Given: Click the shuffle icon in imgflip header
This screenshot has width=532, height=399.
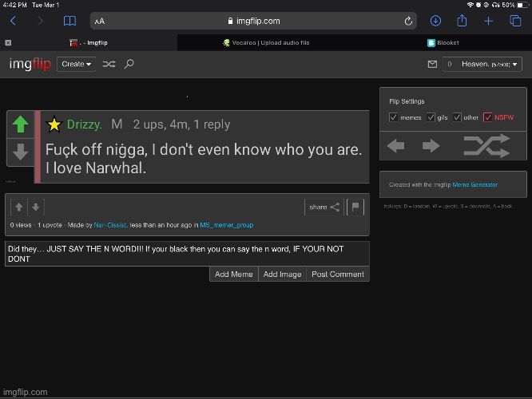Looking at the screenshot, I should [109, 64].
